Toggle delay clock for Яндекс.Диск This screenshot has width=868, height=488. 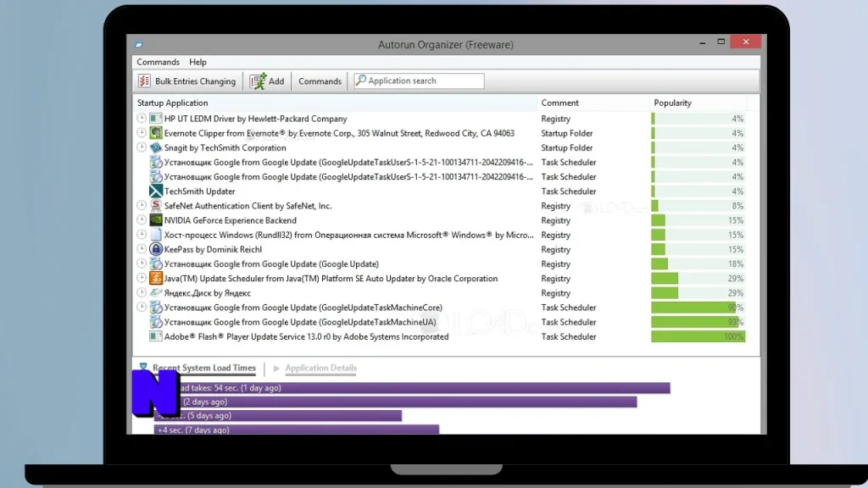pyautogui.click(x=142, y=292)
